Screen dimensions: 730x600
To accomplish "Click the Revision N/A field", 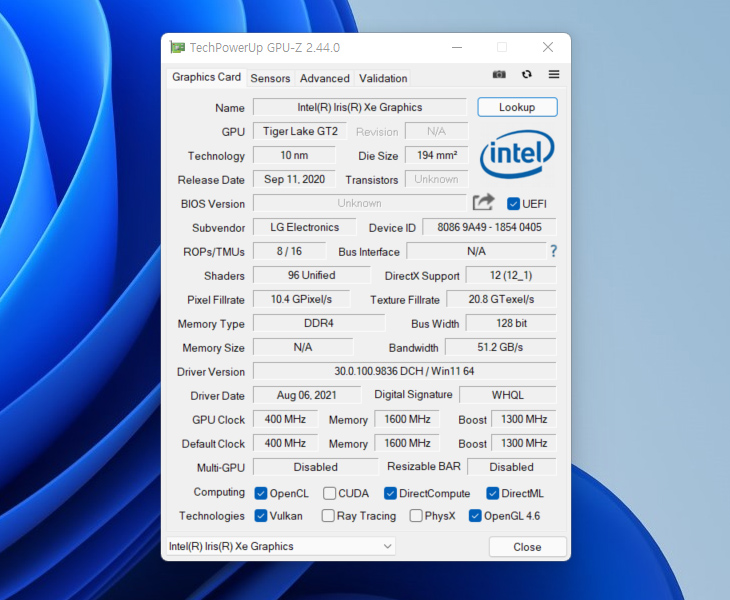I will tap(437, 131).
